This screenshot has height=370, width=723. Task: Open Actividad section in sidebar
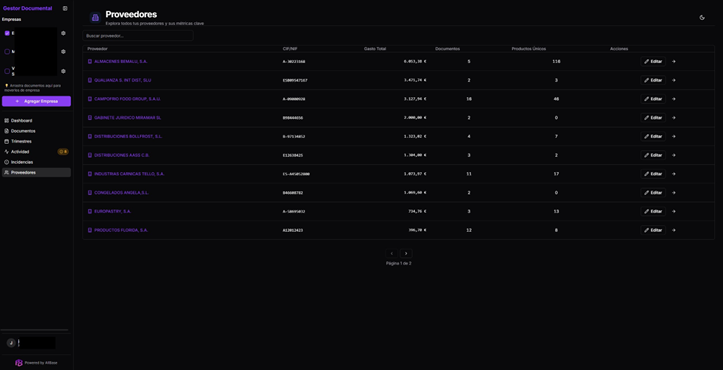pos(36,152)
